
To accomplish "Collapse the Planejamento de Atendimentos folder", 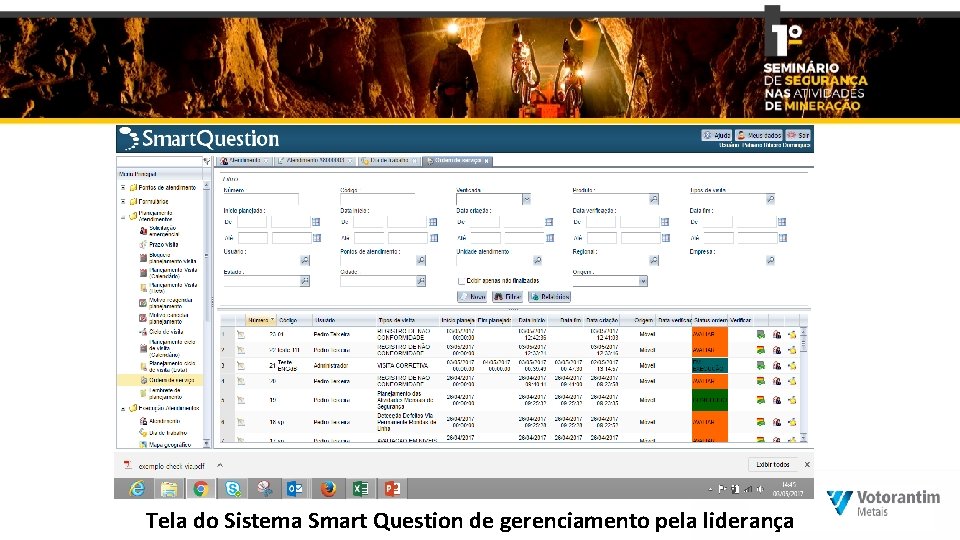I will 123,217.
